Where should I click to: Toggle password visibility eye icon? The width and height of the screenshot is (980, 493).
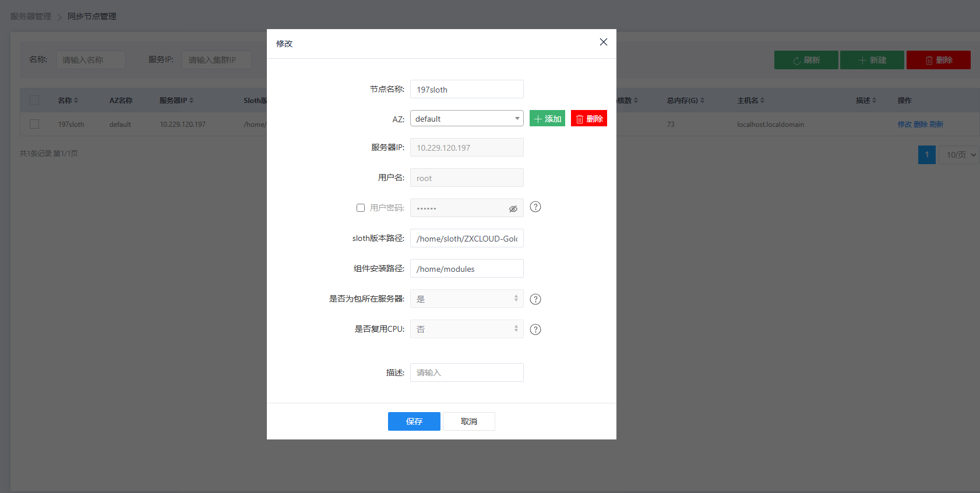[x=513, y=208]
